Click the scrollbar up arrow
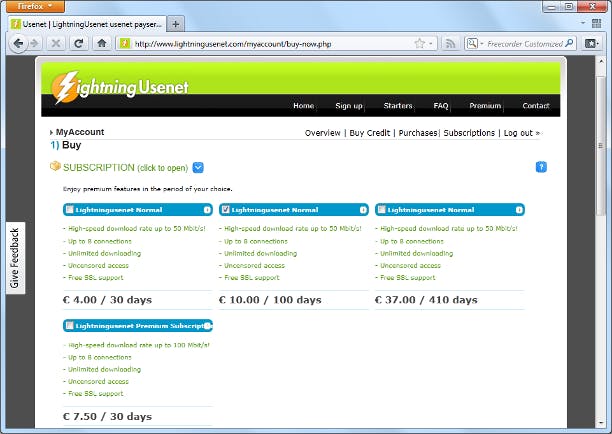 [600, 61]
